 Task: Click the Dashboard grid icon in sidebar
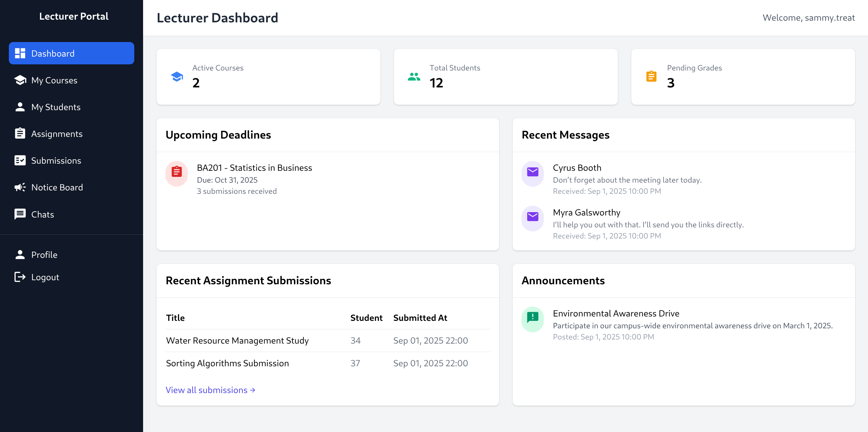[20, 53]
